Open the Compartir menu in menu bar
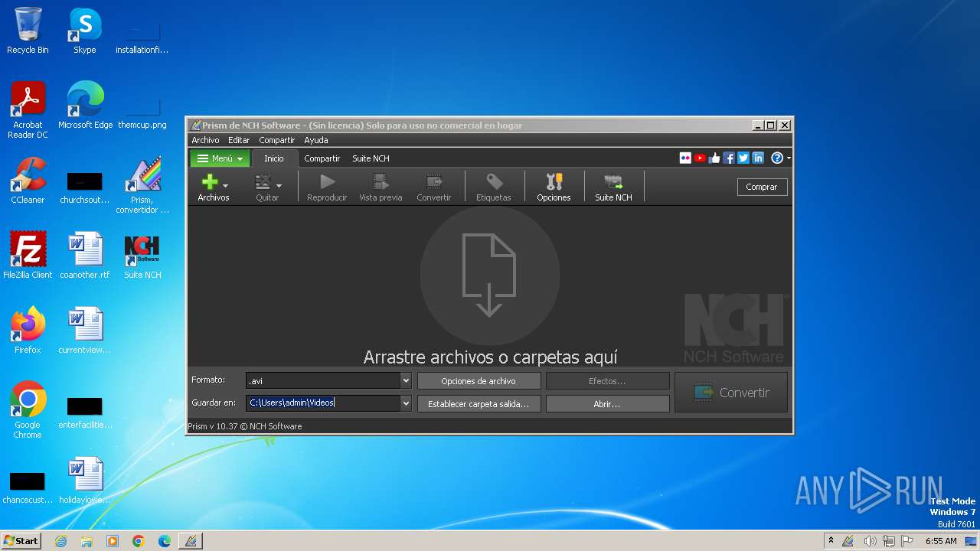Viewport: 980px width, 551px height. [276, 140]
